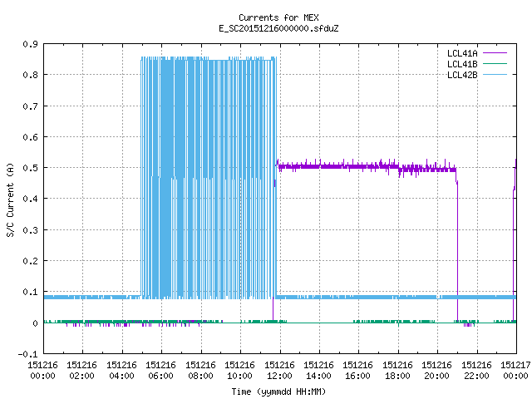Image resolution: width=532 pixels, height=399 pixels.
Task: Click the LCL41B legend label
Action: pos(462,64)
